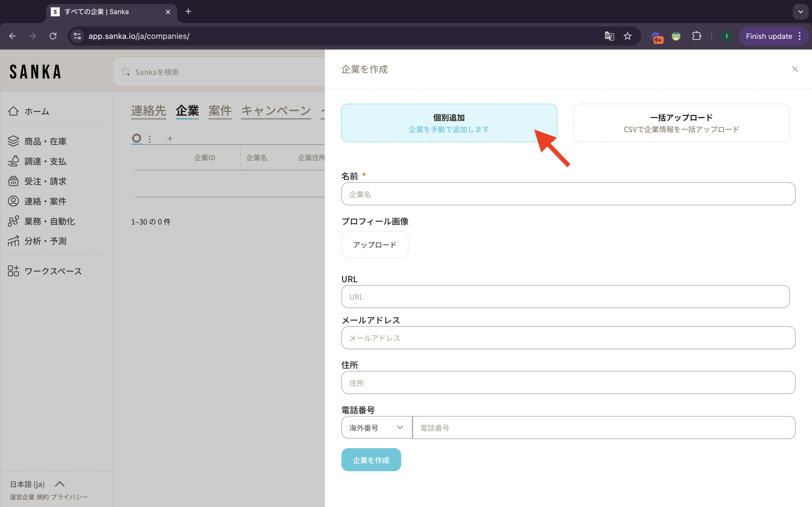This screenshot has width=812, height=507.
Task: Switch to the 連絡先 tab
Action: (x=148, y=111)
